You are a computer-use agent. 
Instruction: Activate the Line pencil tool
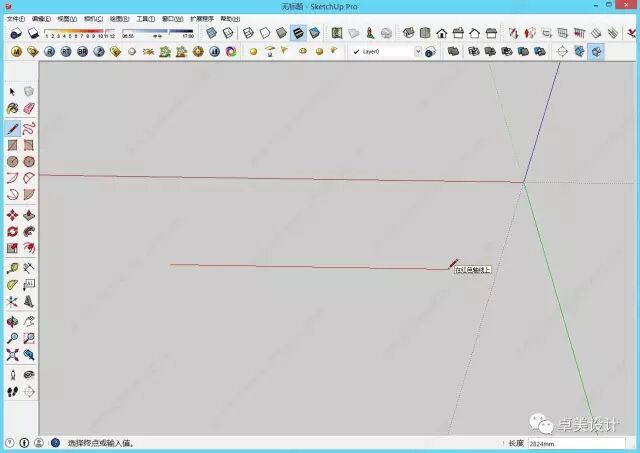(x=12, y=129)
